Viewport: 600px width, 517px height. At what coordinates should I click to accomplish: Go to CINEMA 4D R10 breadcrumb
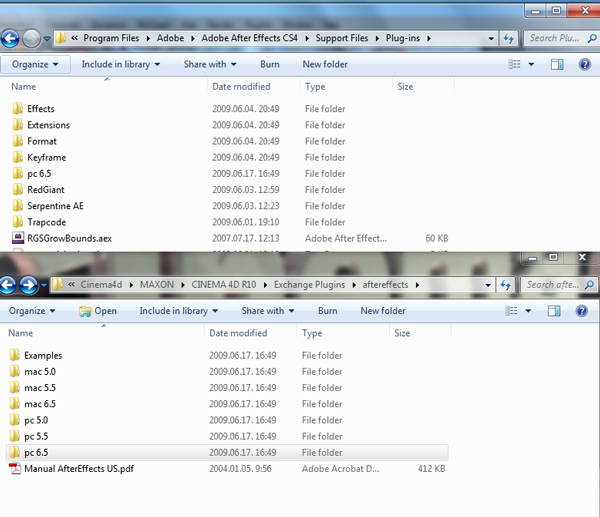[x=224, y=285]
